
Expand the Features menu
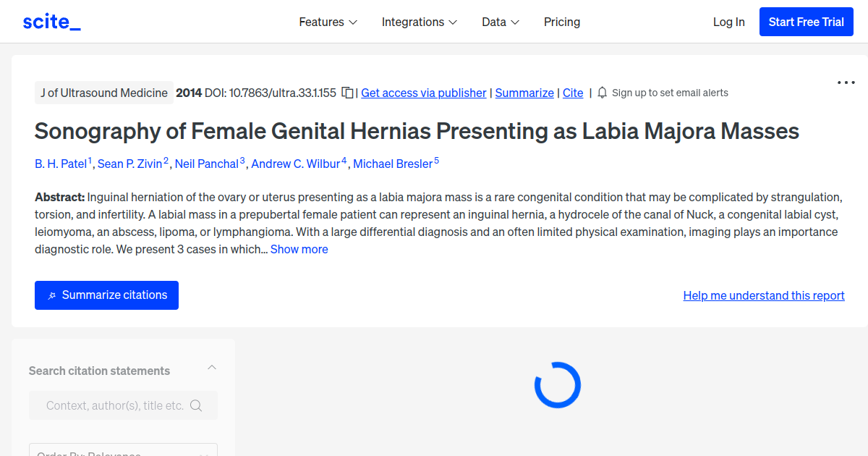click(328, 22)
